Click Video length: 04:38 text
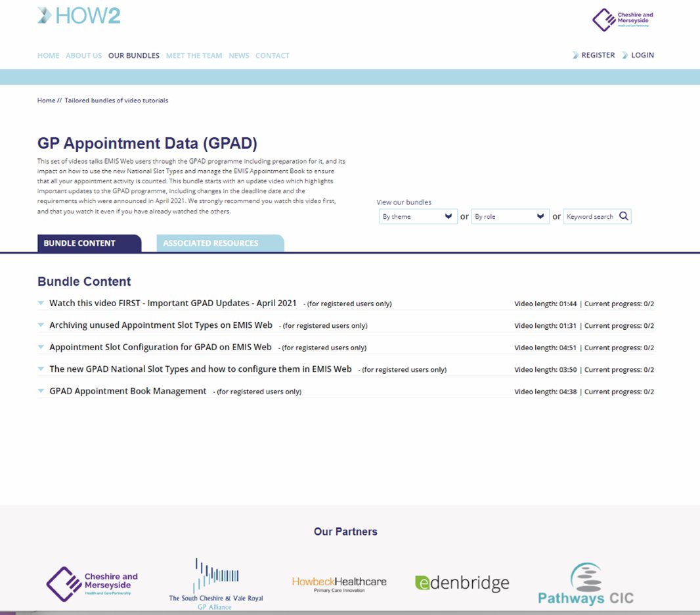The height and width of the screenshot is (615, 700). point(546,391)
